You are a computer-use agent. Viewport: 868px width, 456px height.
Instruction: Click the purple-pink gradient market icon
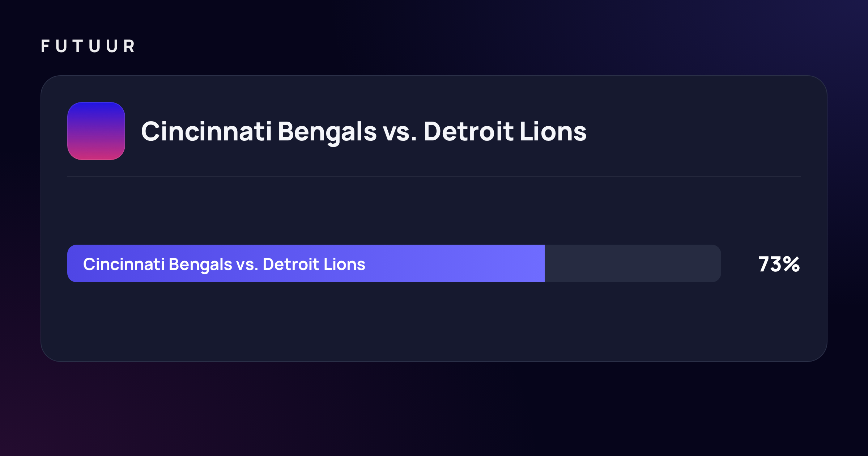point(96,131)
